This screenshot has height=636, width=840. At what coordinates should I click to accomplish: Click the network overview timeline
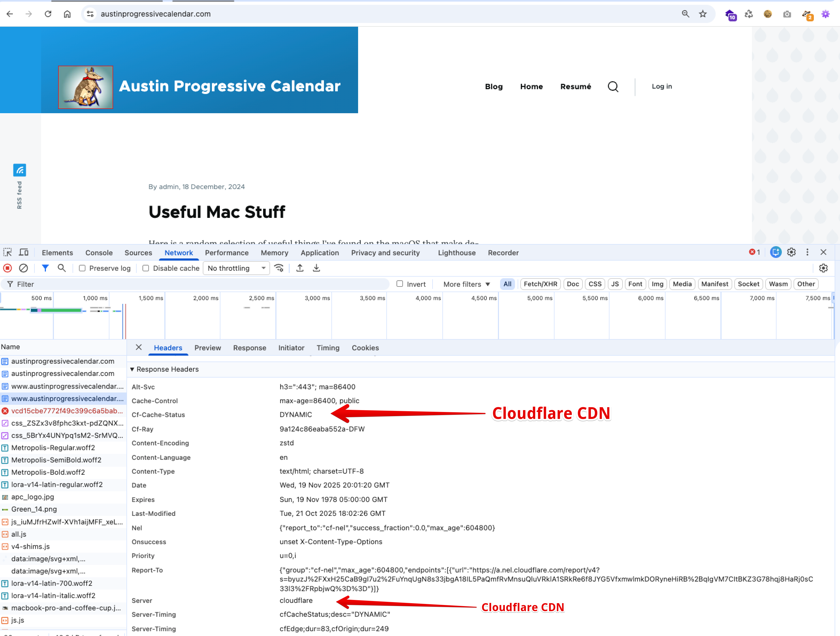[418, 315]
